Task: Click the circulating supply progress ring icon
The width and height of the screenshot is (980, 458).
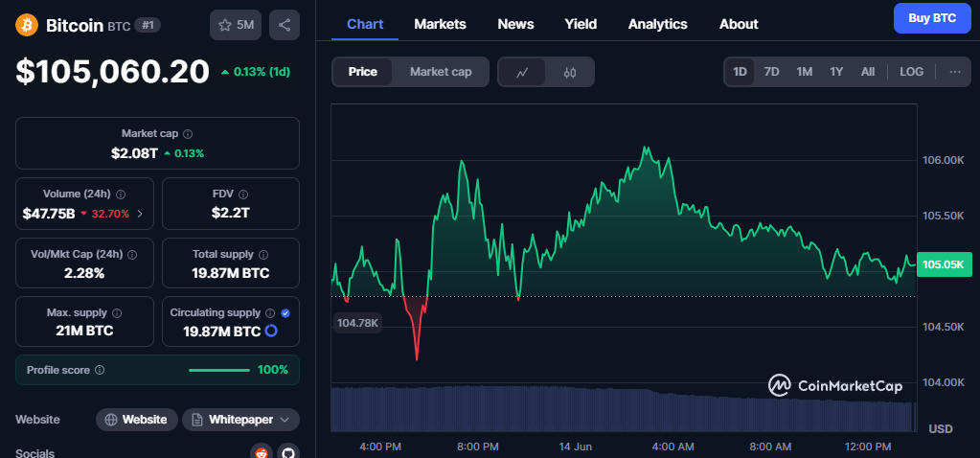Action: pyautogui.click(x=271, y=332)
